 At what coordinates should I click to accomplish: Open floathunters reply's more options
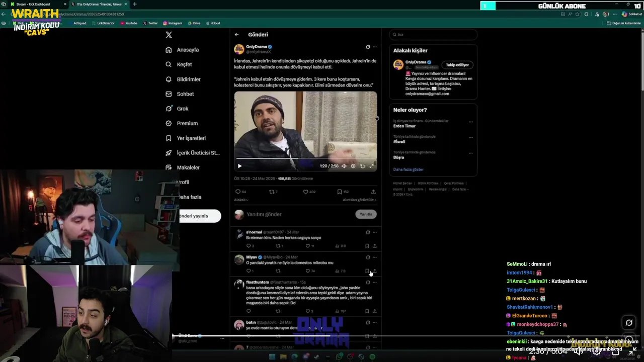point(375,283)
